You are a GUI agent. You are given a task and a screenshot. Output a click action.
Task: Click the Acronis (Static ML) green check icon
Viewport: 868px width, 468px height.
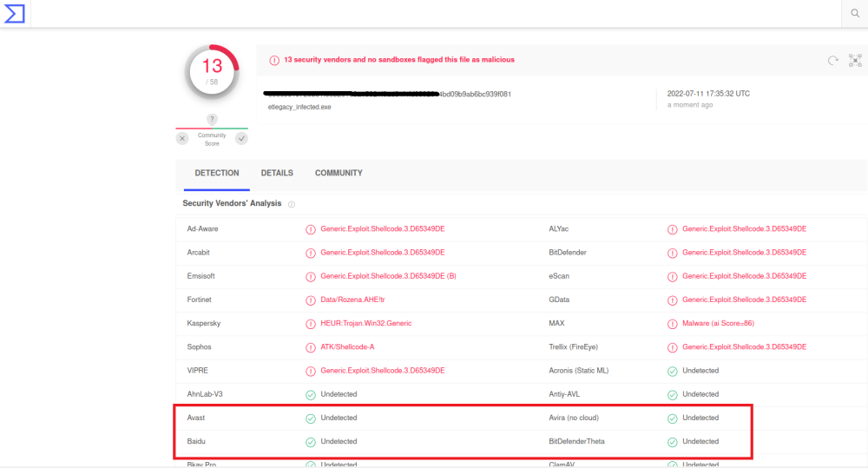tap(672, 371)
